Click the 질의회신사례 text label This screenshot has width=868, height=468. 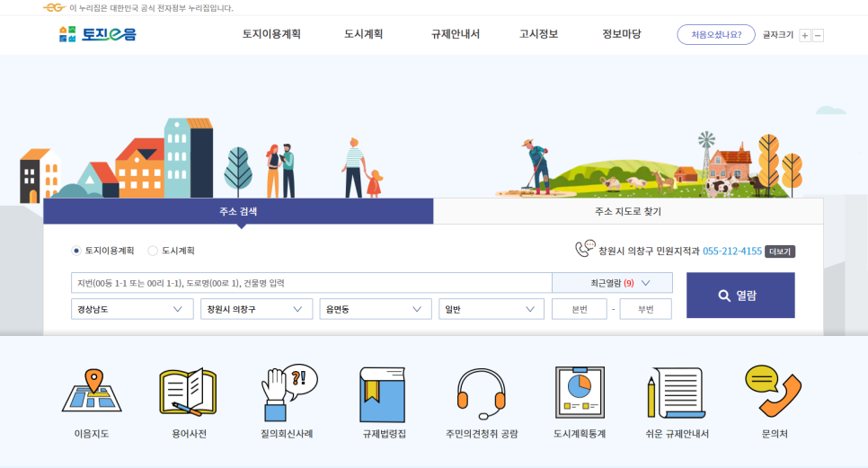tap(287, 434)
